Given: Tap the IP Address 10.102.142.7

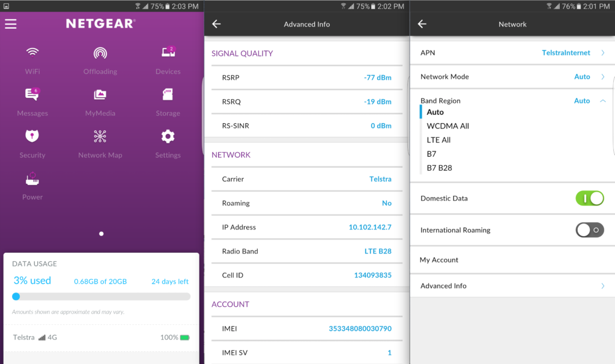Looking at the screenshot, I should 370,227.
